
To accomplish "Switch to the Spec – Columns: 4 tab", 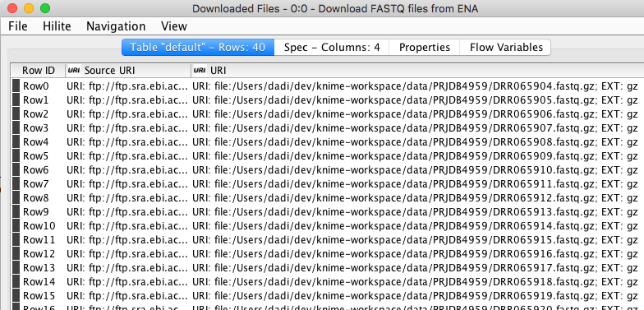I will [x=332, y=48].
